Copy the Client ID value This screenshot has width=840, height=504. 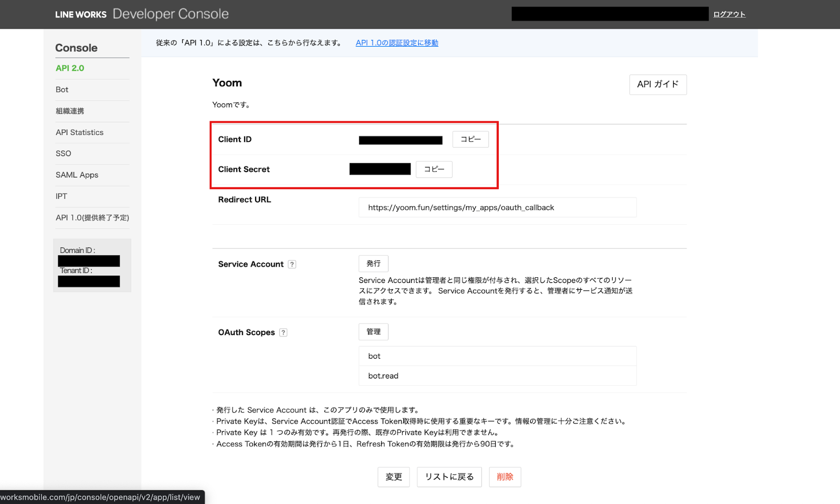click(470, 139)
